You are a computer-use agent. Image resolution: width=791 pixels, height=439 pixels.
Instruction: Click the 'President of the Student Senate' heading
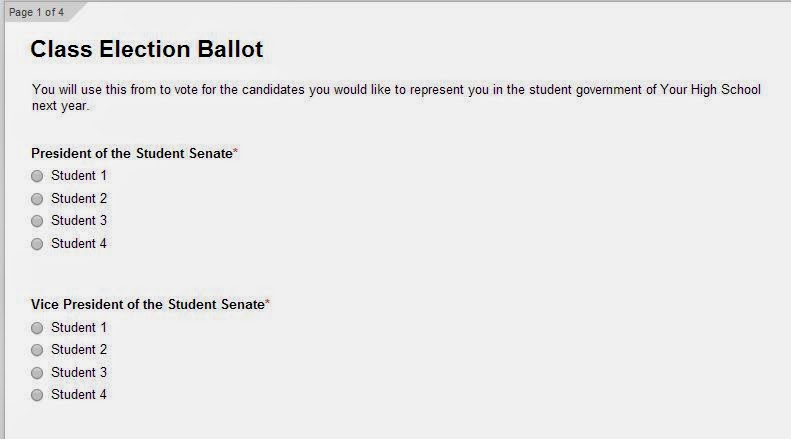tap(131, 153)
